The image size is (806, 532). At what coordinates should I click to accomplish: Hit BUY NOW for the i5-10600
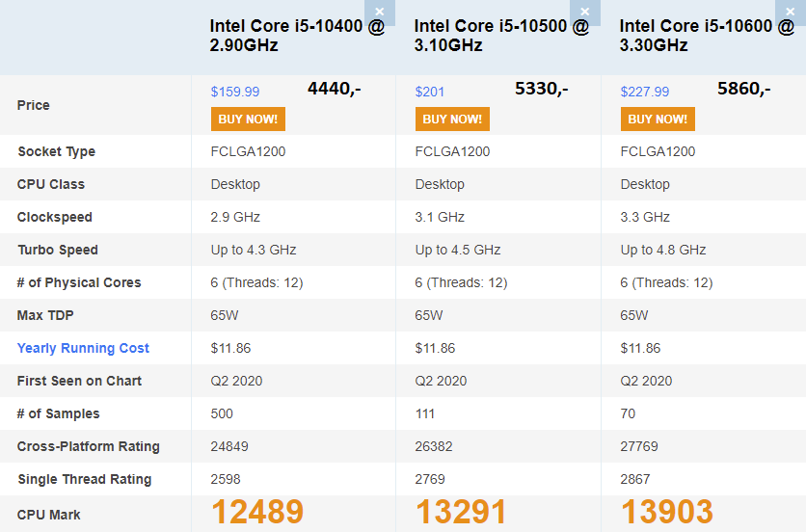658,120
